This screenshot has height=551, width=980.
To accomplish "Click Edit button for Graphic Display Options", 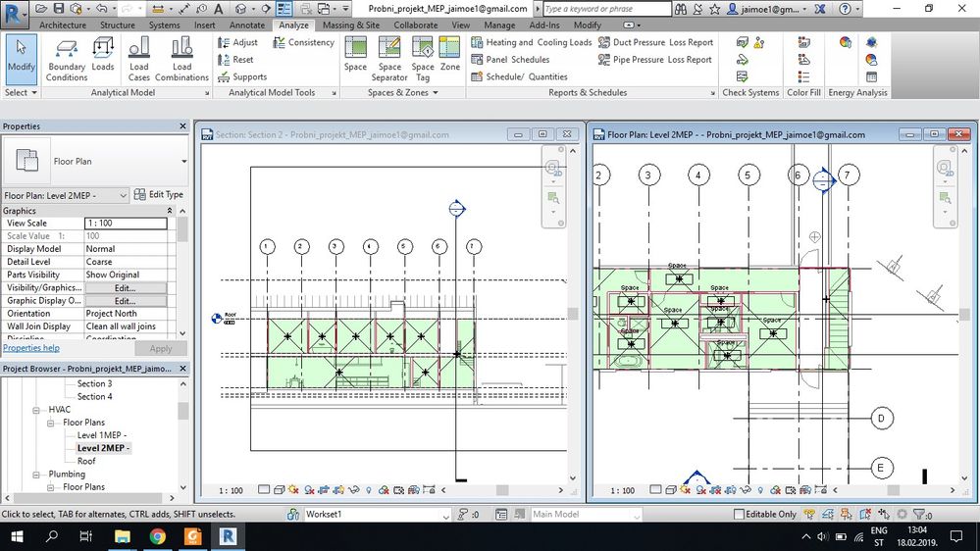I will pos(126,301).
